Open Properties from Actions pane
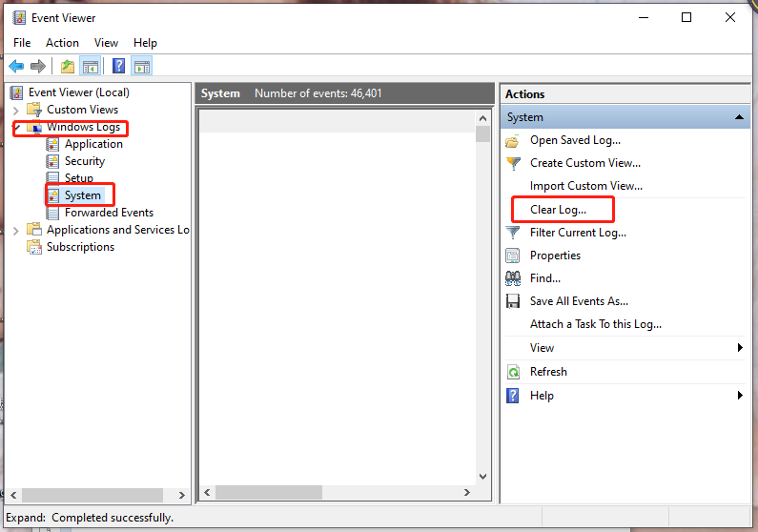Viewport: 758px width, 532px height. point(555,256)
